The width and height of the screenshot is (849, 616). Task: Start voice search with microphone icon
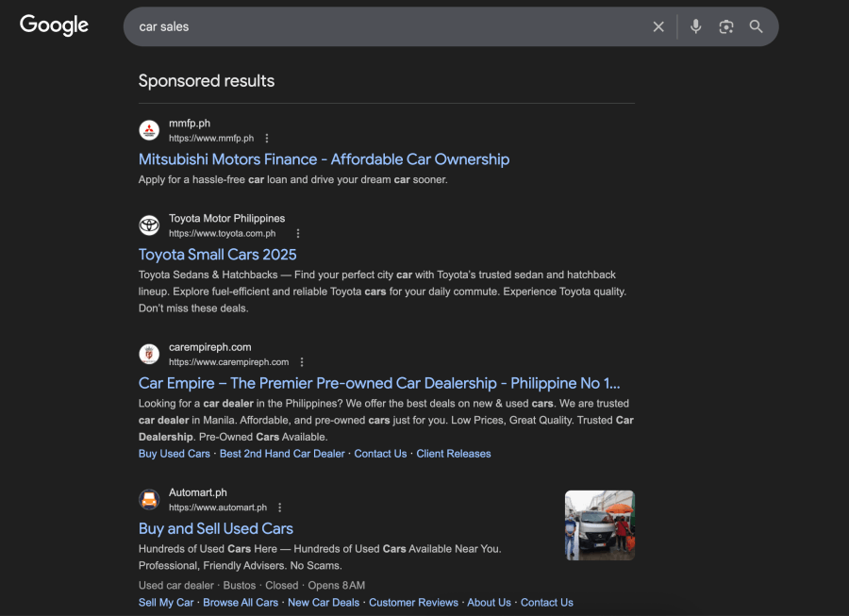696,26
